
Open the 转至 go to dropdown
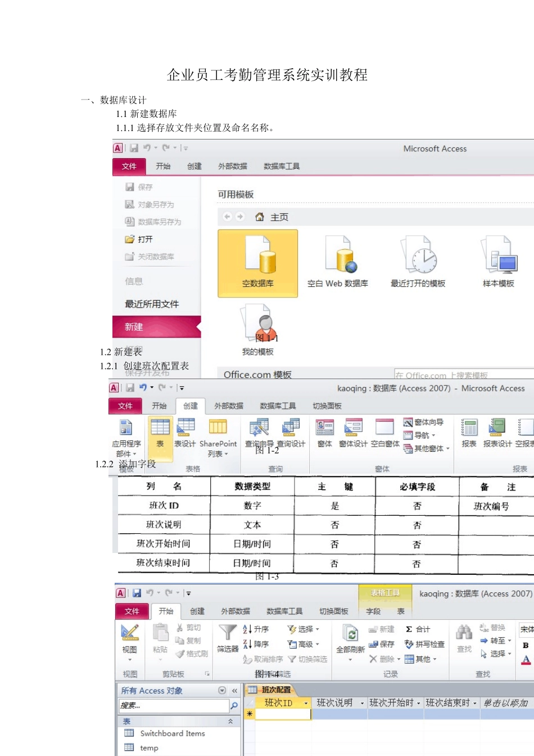[496, 640]
